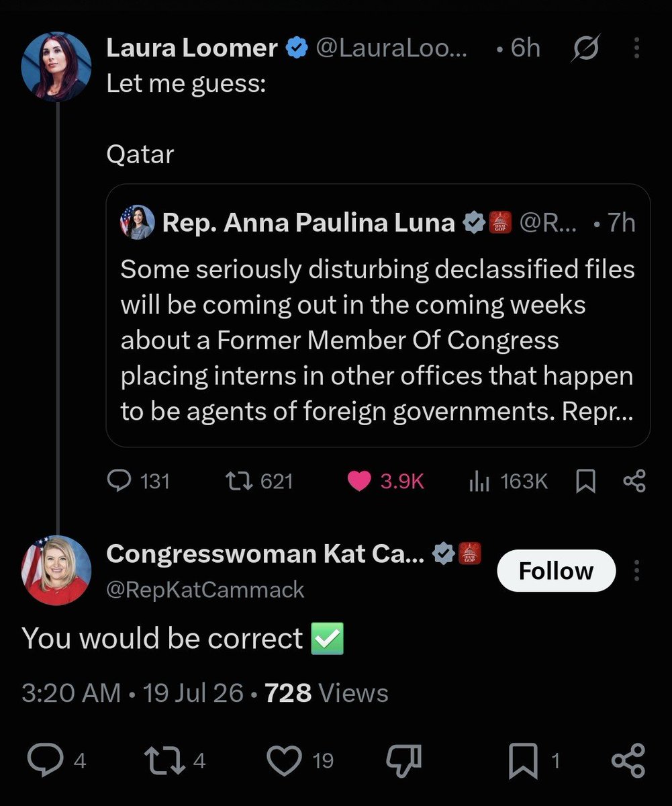Viewport: 672px width, 806px height.
Task: Downvote Kat Cammack's reply
Action: tap(405, 760)
